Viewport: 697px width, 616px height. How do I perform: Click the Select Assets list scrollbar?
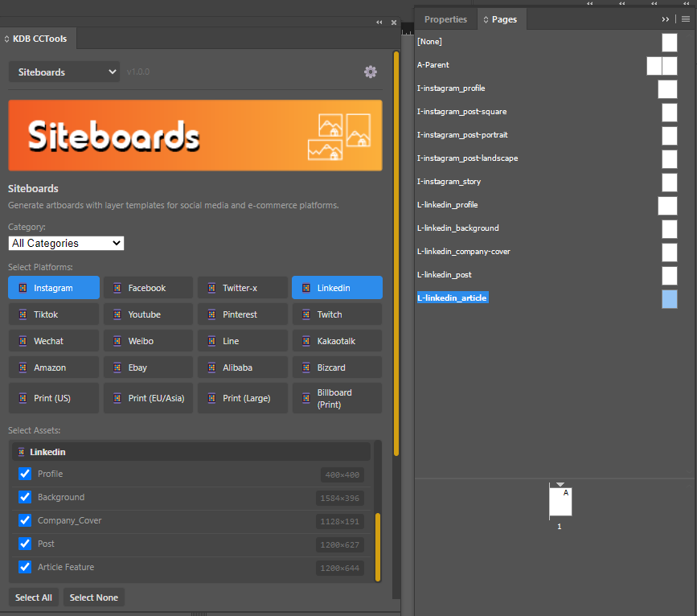tap(378, 547)
